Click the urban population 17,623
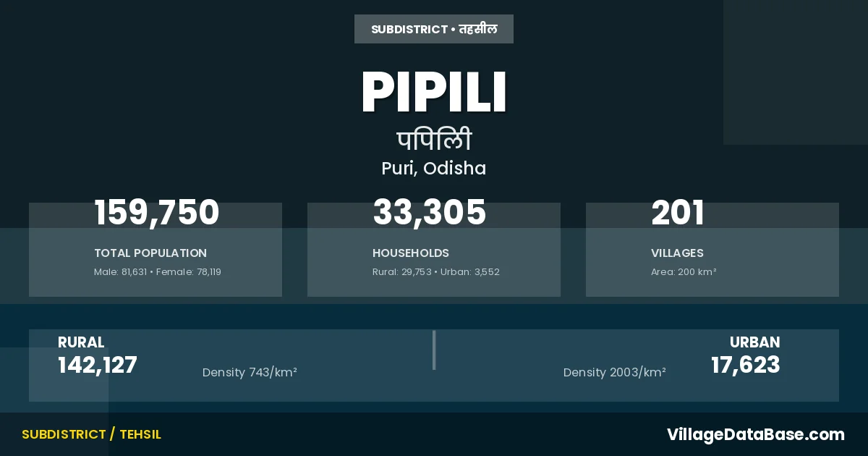This screenshot has width=868, height=456. (x=746, y=365)
